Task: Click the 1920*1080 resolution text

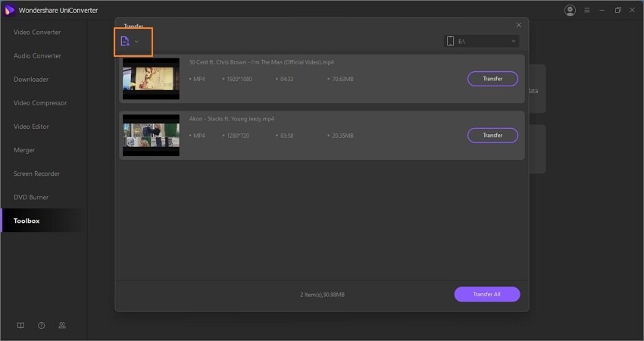Action: pyautogui.click(x=239, y=79)
